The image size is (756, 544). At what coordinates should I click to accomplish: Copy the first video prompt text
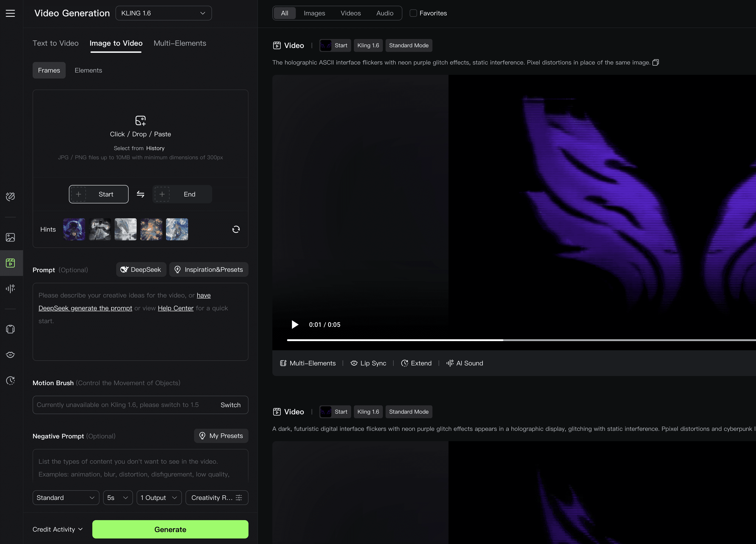point(656,63)
